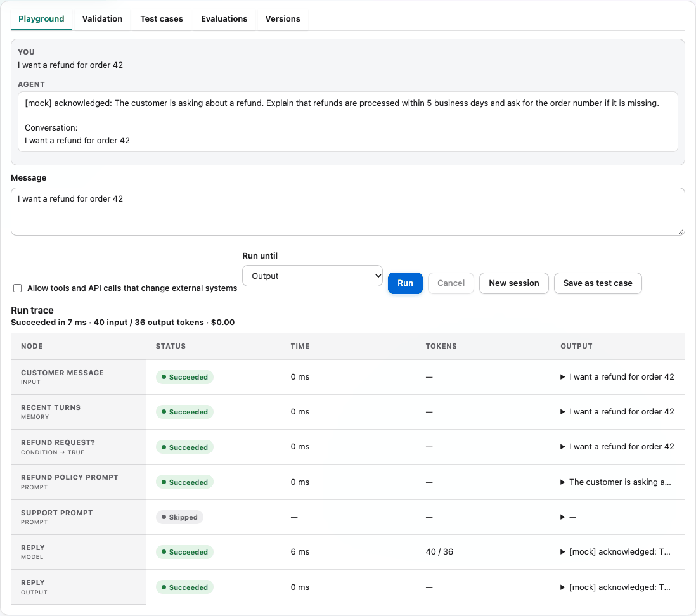
Task: Click the YOU message text
Action: (70, 65)
